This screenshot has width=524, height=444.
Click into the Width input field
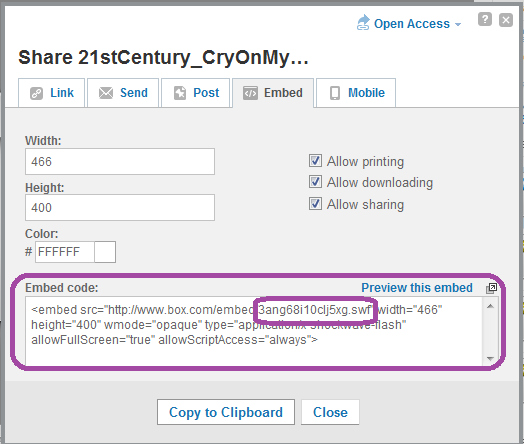[120, 162]
